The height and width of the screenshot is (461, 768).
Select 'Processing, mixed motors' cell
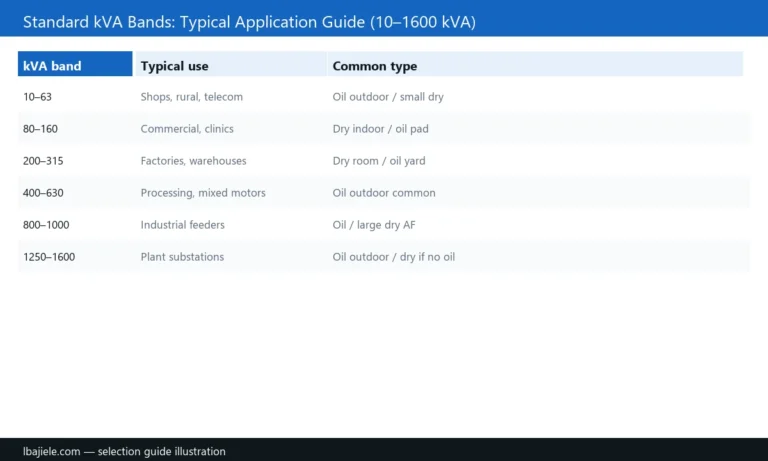click(x=203, y=193)
